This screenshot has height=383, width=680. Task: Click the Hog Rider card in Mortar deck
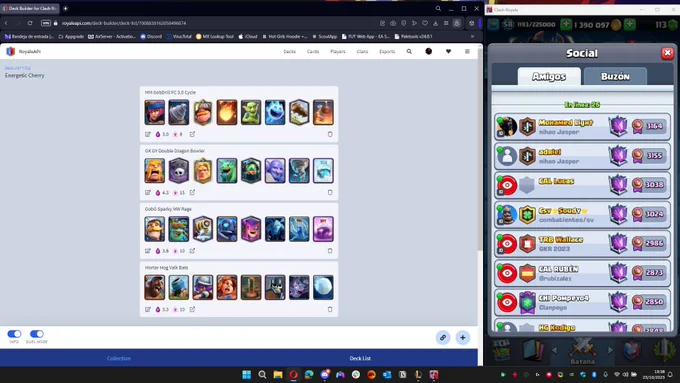[155, 287]
